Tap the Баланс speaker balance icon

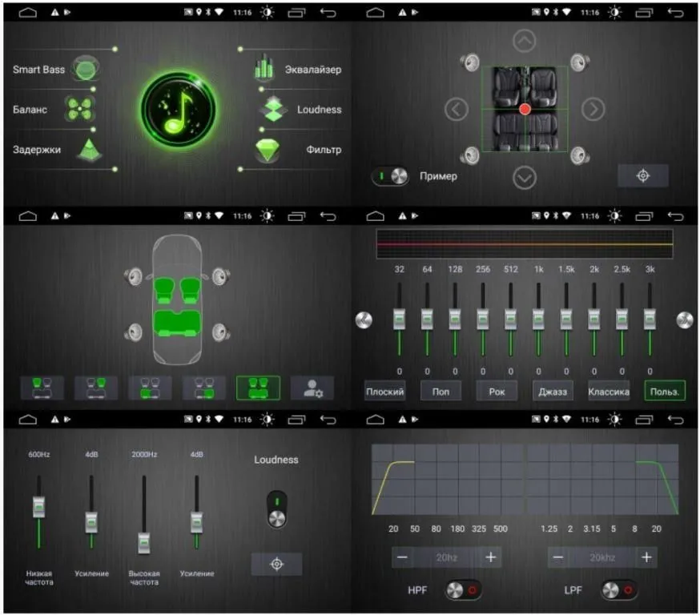point(80,109)
